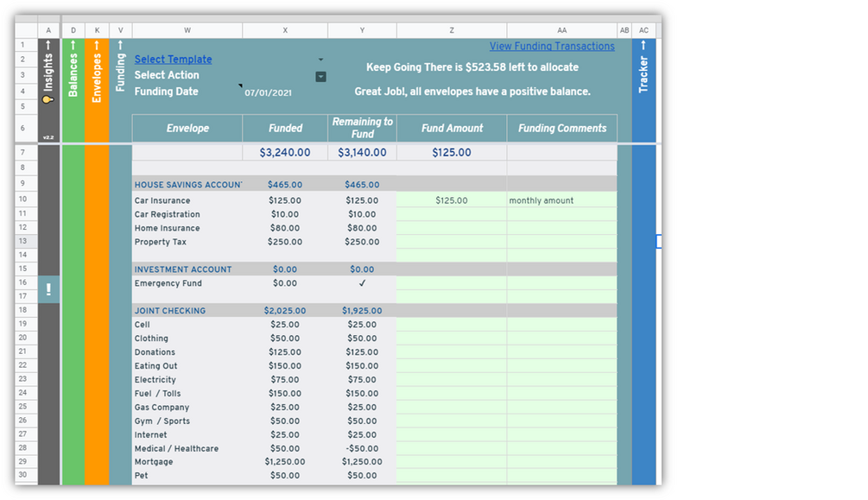
Task: Click the total Remaining $3,140.00 cell
Action: tap(362, 152)
